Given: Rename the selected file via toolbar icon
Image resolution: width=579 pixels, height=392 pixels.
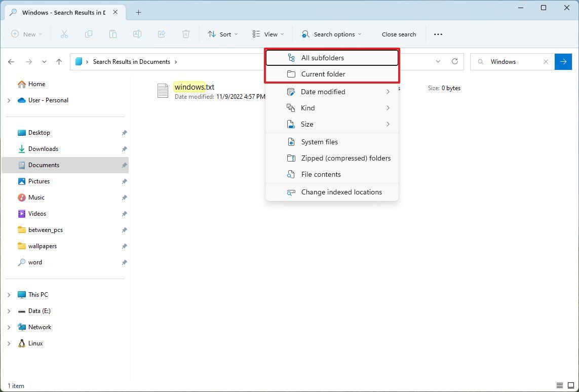Looking at the screenshot, I should (x=137, y=34).
